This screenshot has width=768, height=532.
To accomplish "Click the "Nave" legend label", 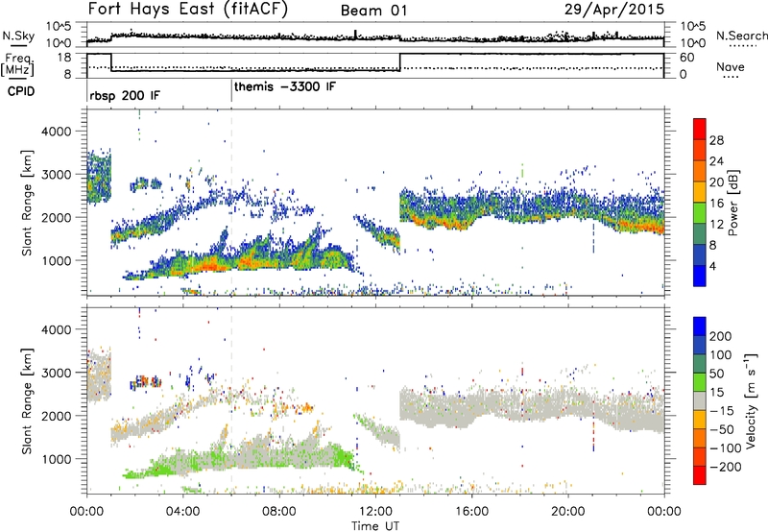I will click(x=731, y=66).
